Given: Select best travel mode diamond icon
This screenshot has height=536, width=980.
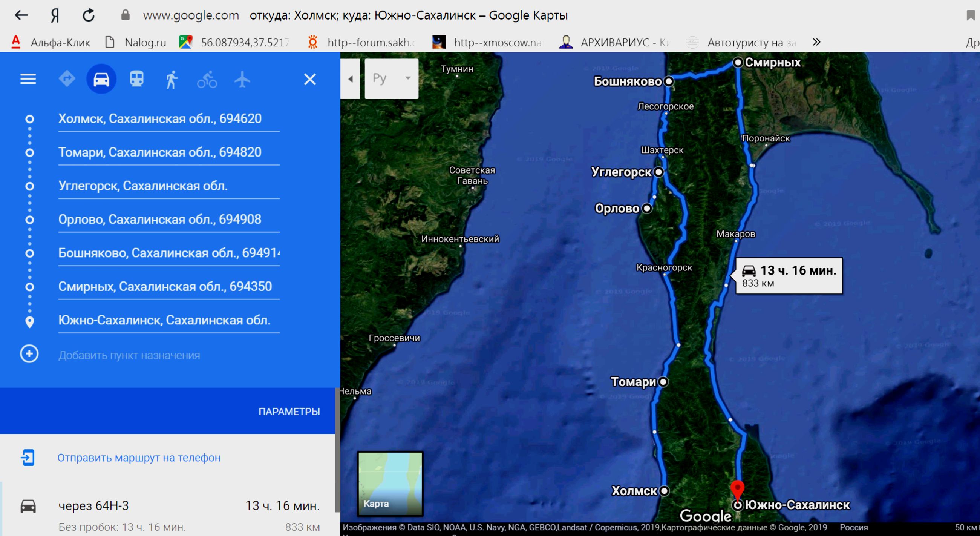Looking at the screenshot, I should tap(67, 79).
